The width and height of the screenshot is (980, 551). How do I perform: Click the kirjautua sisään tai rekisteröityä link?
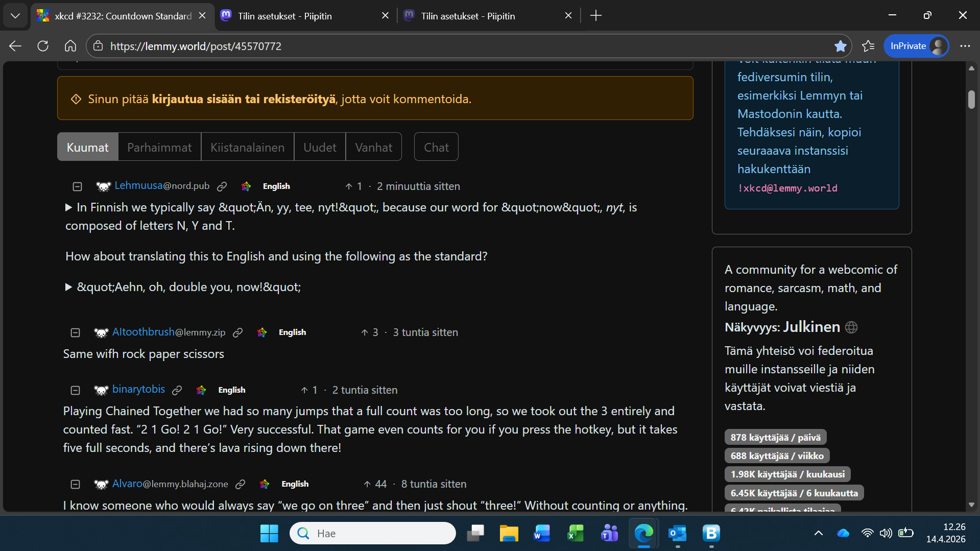244,99
